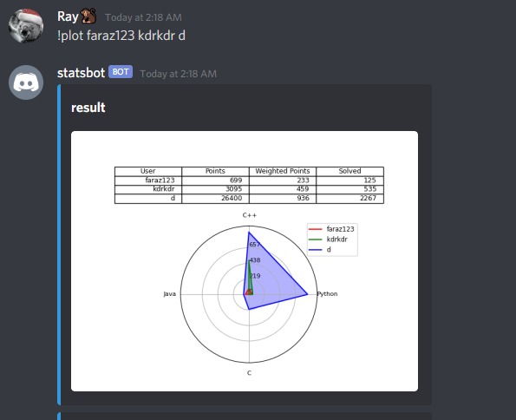Click the 'Points' table header

pyautogui.click(x=215, y=171)
